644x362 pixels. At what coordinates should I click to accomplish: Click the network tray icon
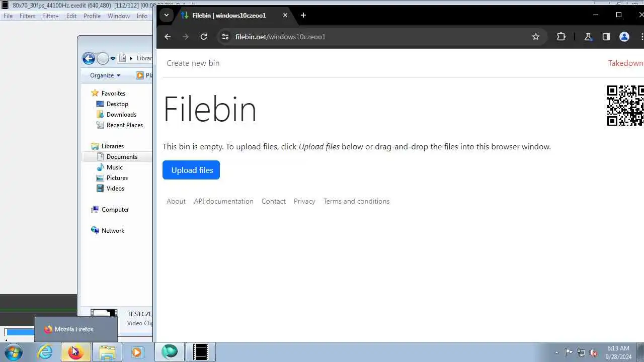[581, 352]
